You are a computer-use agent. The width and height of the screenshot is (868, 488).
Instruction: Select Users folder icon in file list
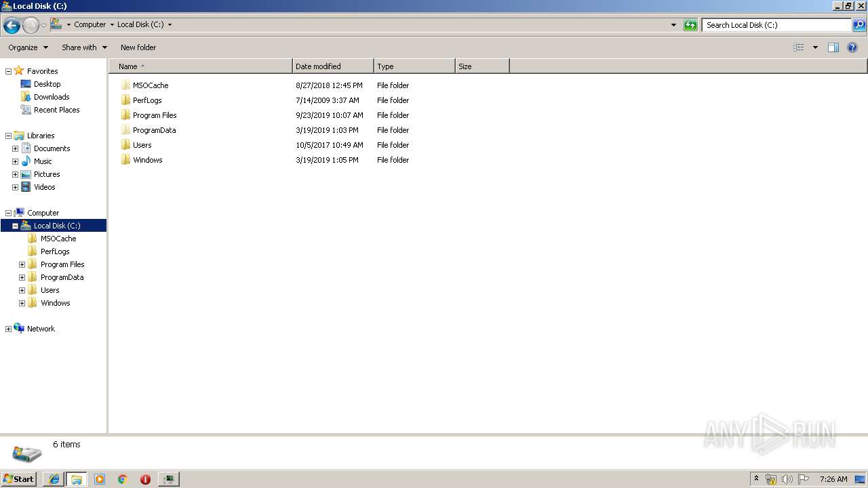[x=125, y=145]
